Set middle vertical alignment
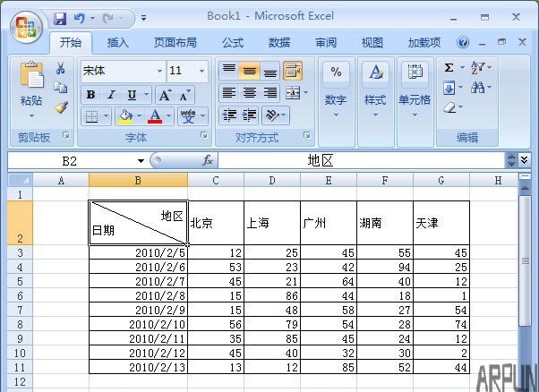Viewport: 539px width, 392px height. click(x=250, y=71)
